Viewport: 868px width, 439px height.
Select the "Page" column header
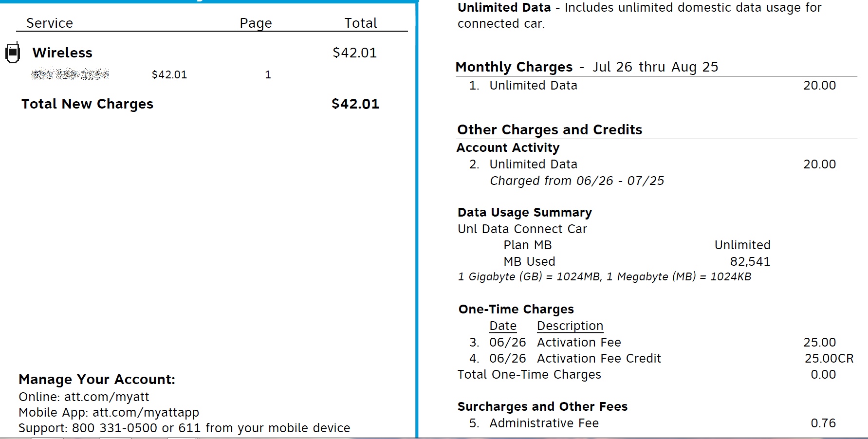click(256, 23)
